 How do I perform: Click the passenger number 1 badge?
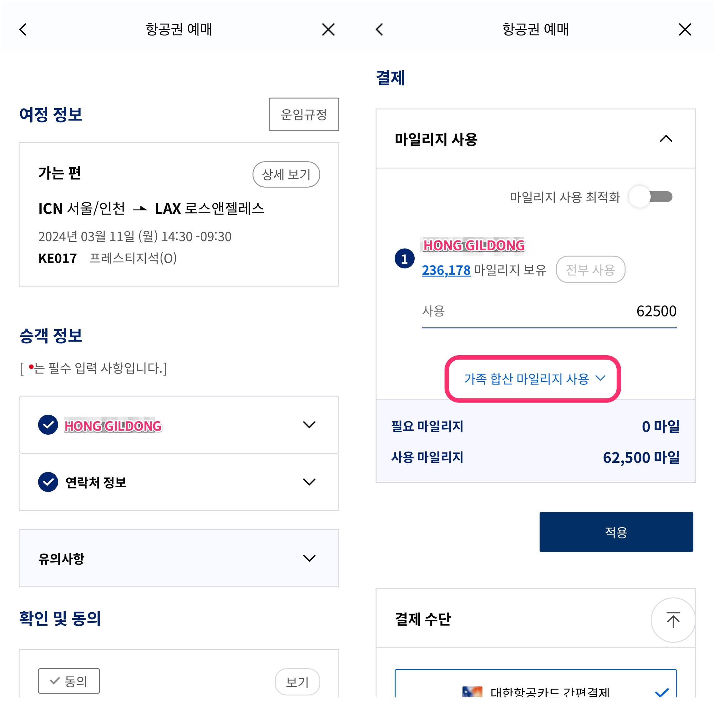[404, 259]
